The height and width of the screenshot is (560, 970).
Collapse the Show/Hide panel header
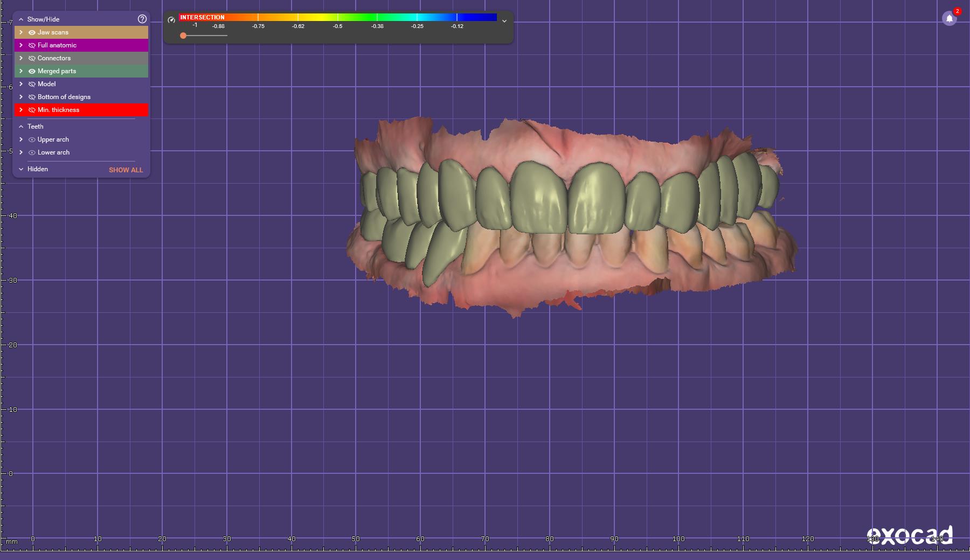click(21, 19)
